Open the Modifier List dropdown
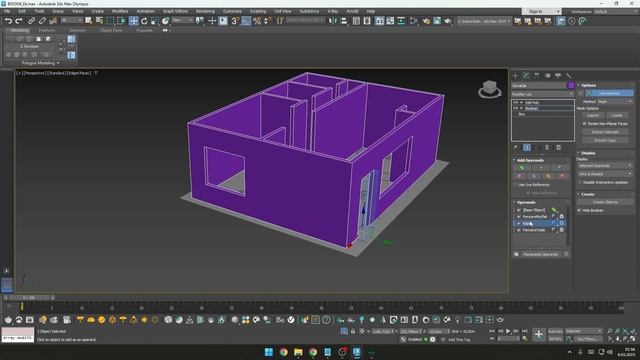The height and width of the screenshot is (360, 640). [543, 94]
